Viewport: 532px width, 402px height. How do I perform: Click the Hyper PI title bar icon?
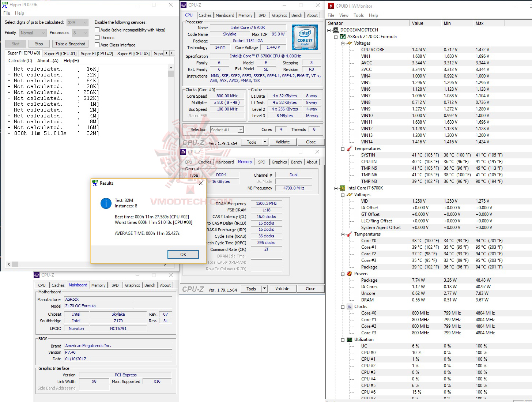[x=5, y=5]
